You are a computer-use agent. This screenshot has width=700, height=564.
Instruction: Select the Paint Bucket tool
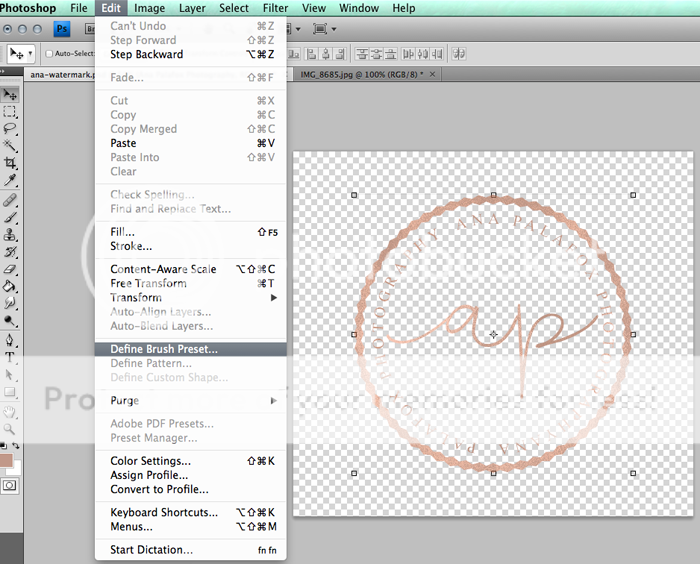pyautogui.click(x=10, y=286)
